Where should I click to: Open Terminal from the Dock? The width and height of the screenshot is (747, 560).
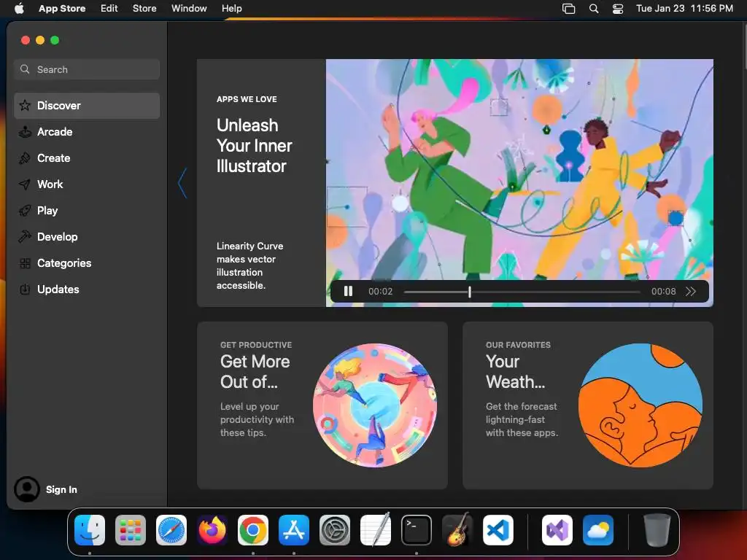[417, 530]
